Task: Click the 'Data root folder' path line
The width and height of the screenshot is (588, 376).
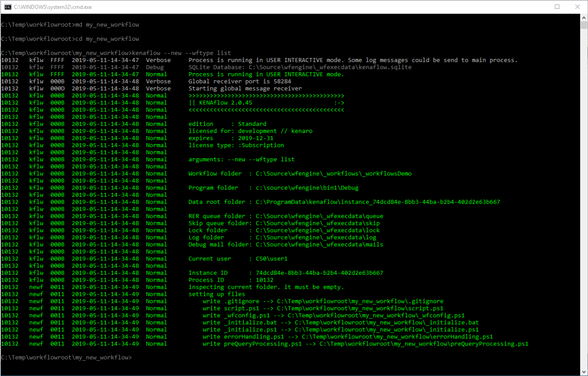Action: tap(344, 202)
